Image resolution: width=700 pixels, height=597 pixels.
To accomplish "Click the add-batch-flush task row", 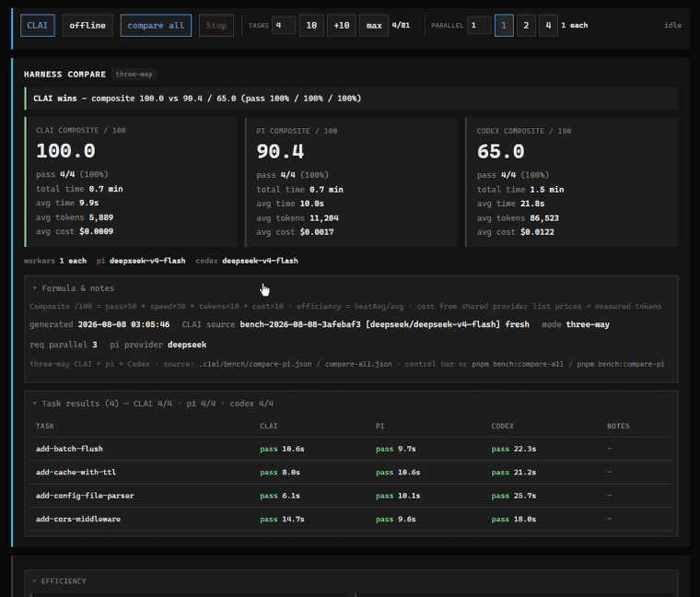I will tap(351, 449).
